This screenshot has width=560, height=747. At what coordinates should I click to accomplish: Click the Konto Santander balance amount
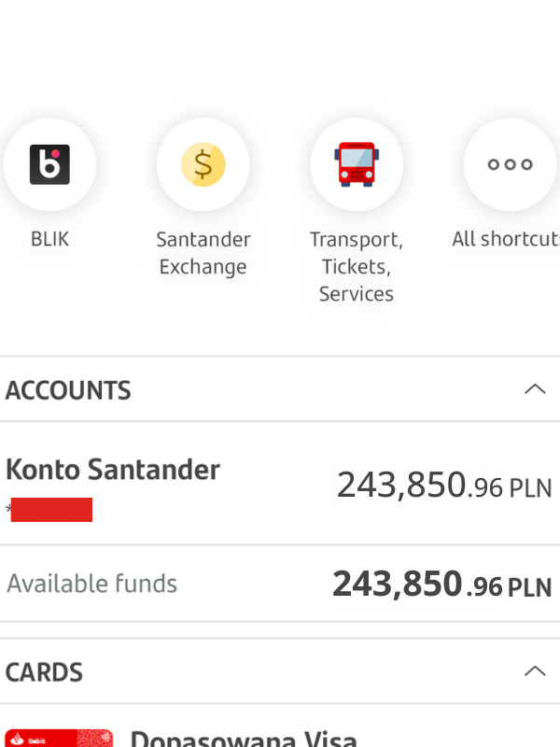coord(443,486)
